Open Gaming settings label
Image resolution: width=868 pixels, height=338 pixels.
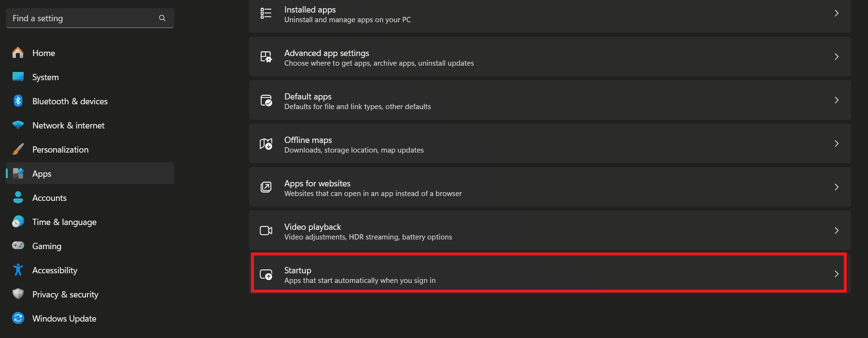47,246
